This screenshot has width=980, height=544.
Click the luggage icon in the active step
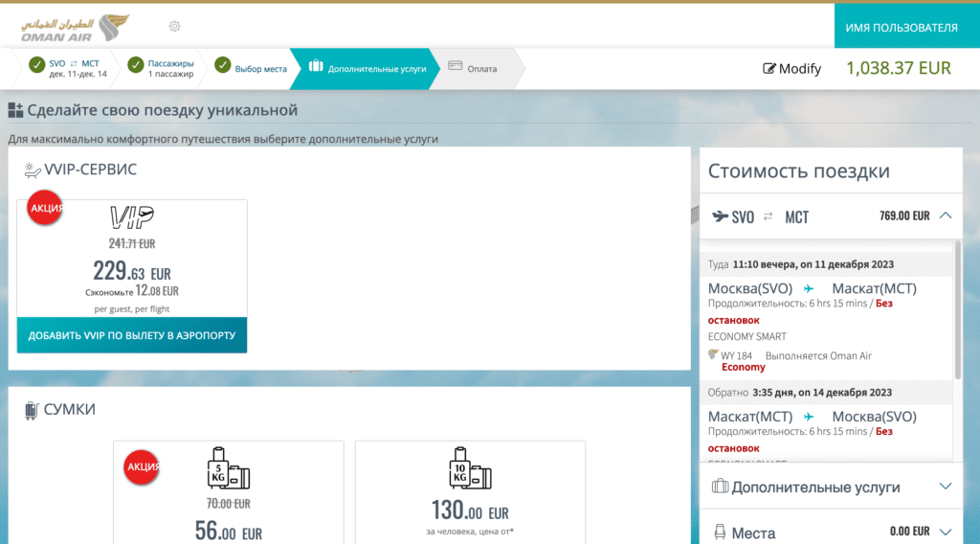316,65
